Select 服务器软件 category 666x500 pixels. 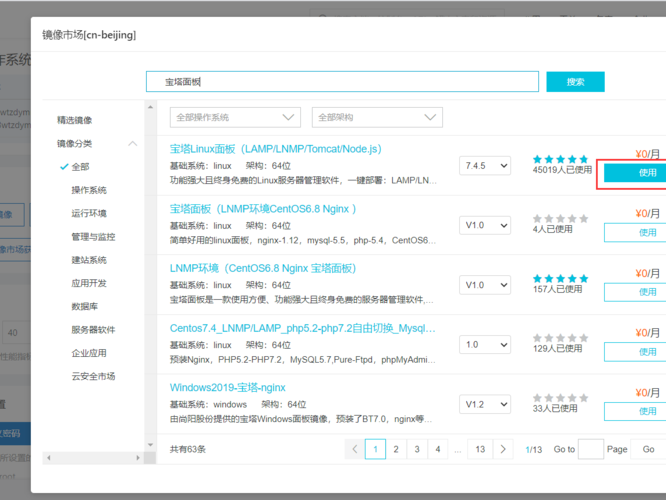tap(93, 330)
